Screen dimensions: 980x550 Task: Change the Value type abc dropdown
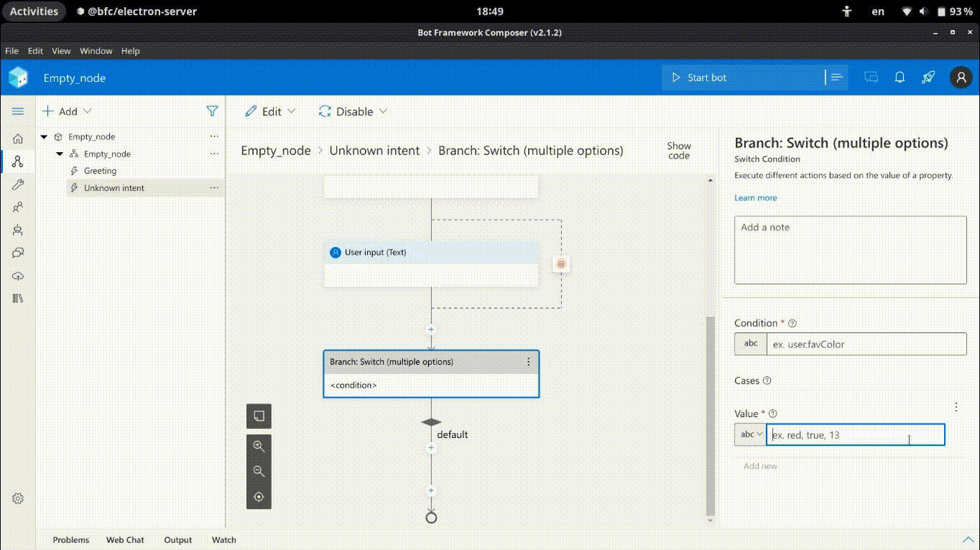750,434
